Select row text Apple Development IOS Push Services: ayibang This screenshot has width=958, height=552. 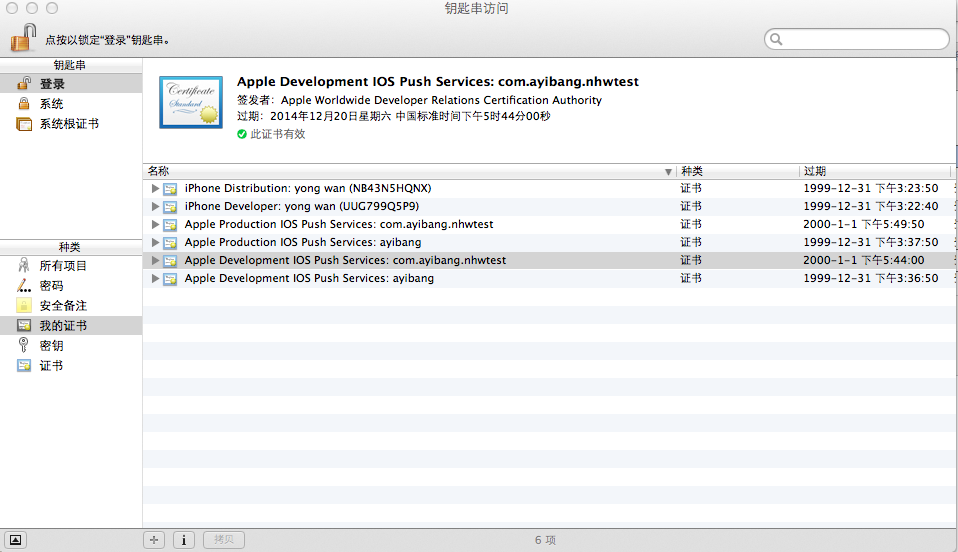309,278
